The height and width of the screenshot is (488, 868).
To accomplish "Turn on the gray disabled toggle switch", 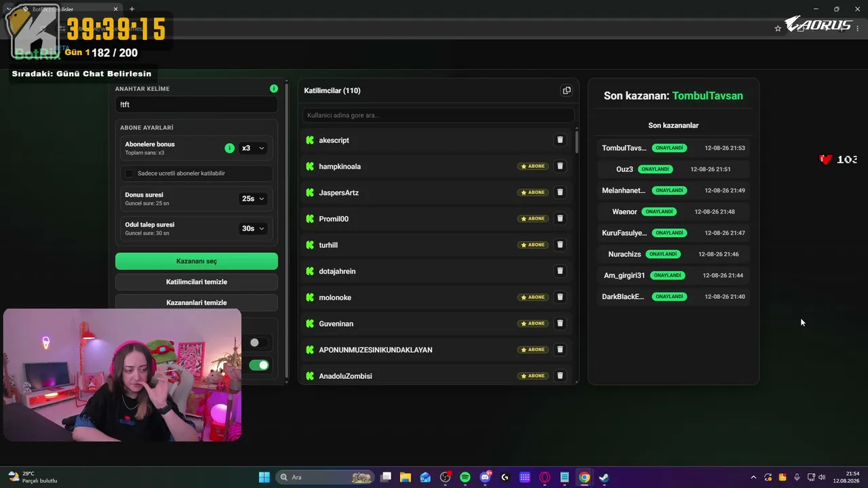I will tap(258, 343).
